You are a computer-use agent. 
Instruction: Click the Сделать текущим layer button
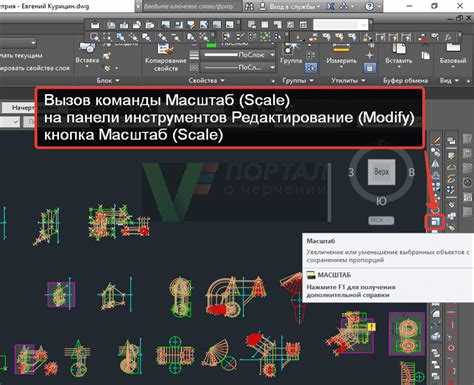(21, 56)
